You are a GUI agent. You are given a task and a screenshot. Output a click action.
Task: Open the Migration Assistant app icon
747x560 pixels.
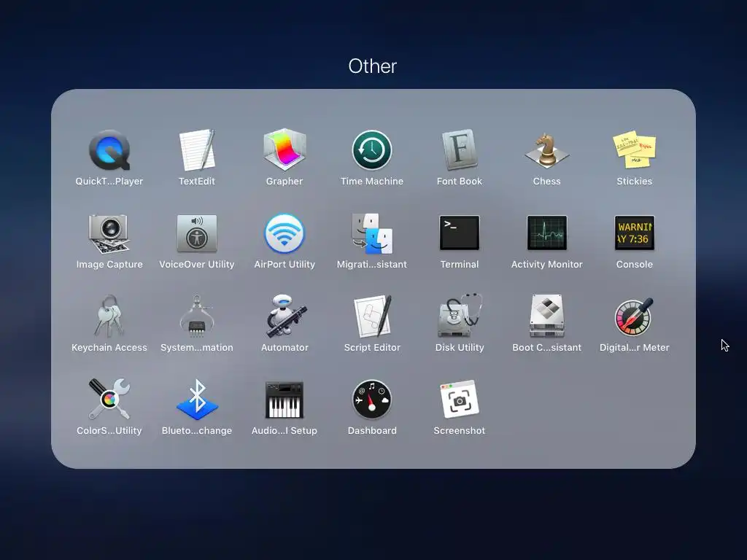pos(372,233)
